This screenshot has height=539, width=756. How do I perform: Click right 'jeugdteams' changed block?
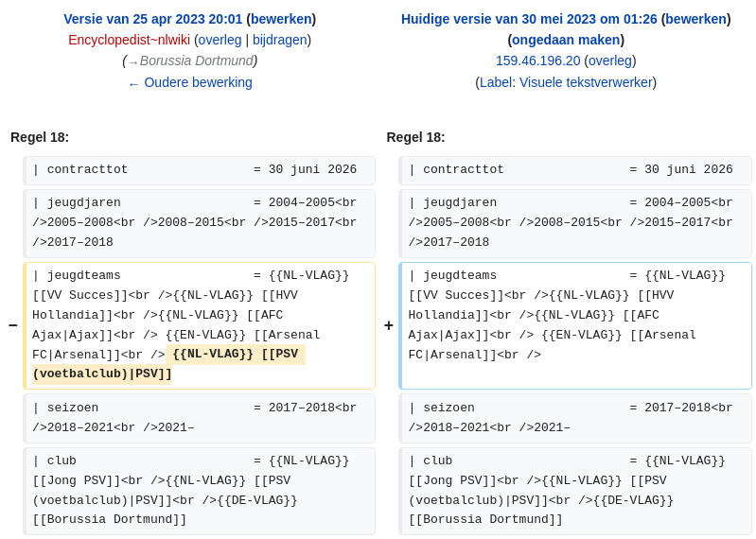coord(575,325)
